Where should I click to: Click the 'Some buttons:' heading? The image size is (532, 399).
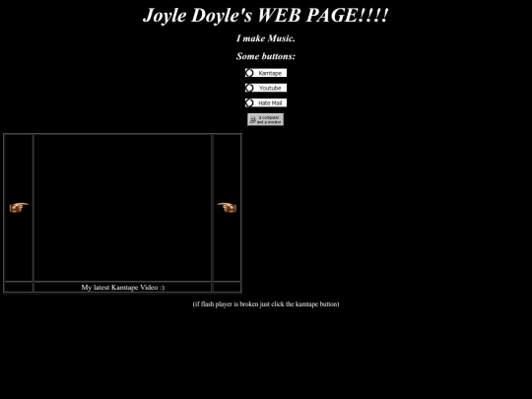point(266,56)
